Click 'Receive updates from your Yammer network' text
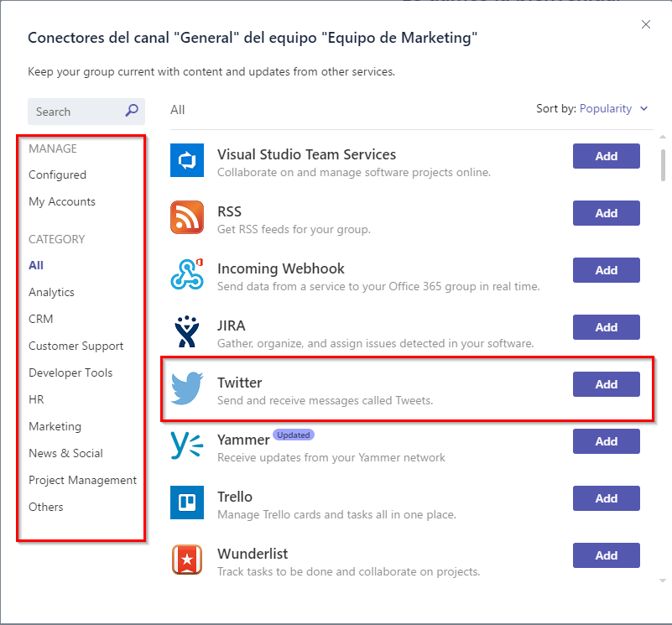672x625 pixels. tap(331, 457)
